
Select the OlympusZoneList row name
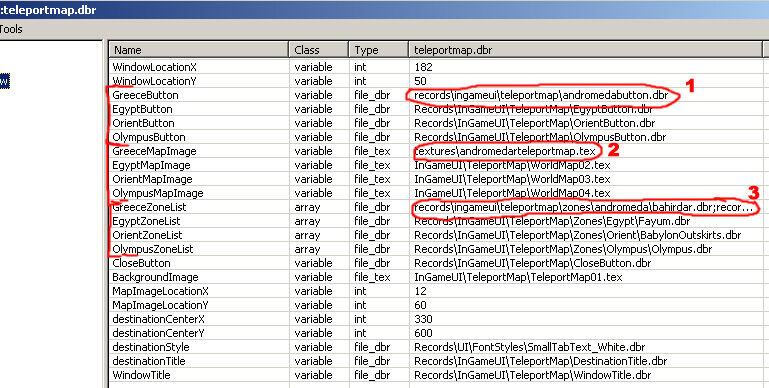point(153,249)
